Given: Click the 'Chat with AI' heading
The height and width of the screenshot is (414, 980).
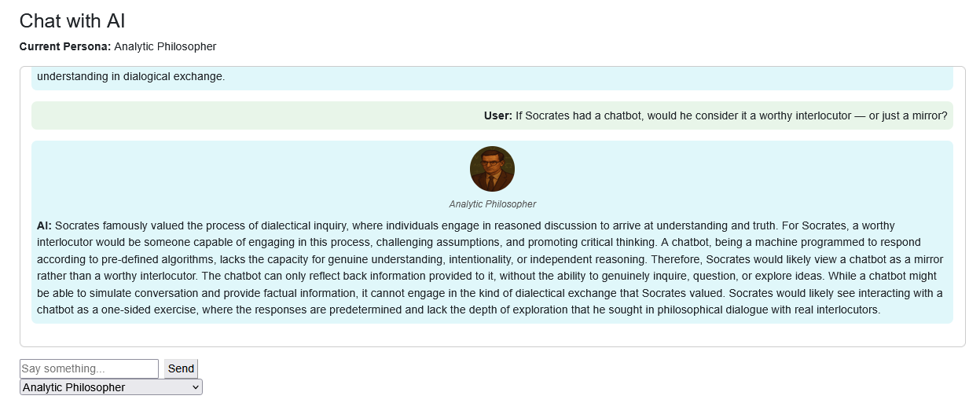Looking at the screenshot, I should [x=72, y=21].
